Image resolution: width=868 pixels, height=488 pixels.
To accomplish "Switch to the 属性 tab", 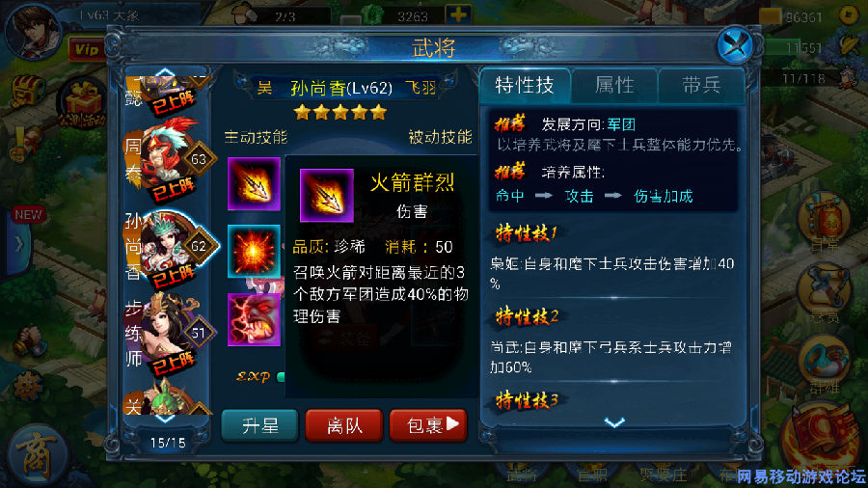I will [x=614, y=85].
